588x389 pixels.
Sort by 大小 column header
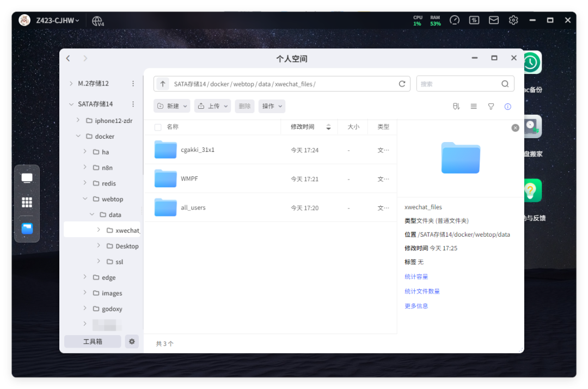coord(353,127)
